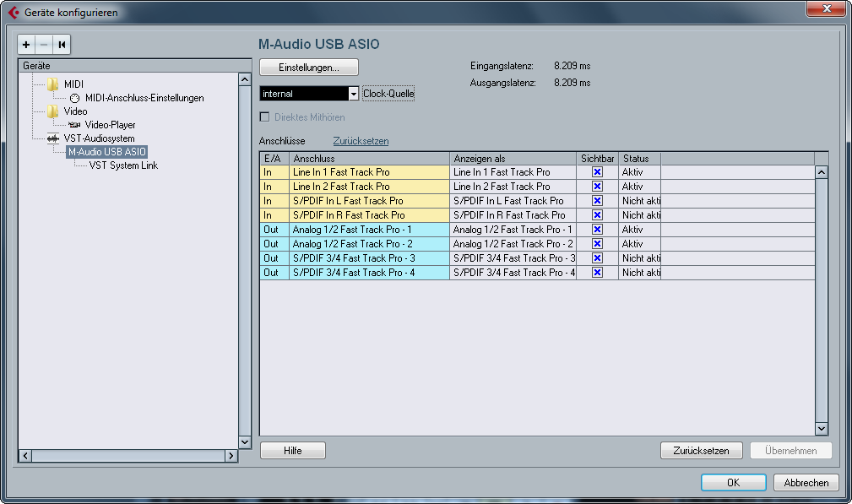The image size is (852, 504).
Task: Select Anschluss cell S/PDIF In L Fast Track Pro
Action: point(370,201)
